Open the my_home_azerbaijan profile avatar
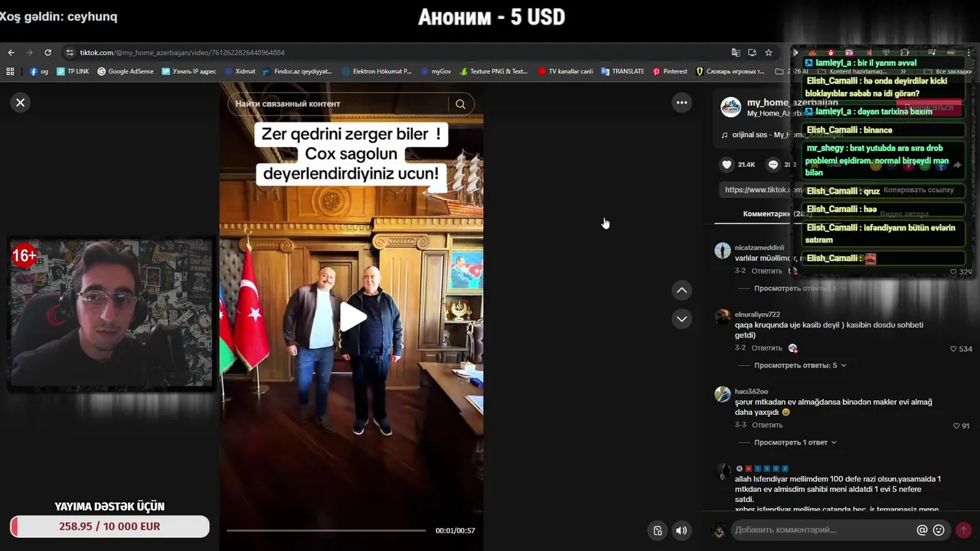 tap(730, 107)
